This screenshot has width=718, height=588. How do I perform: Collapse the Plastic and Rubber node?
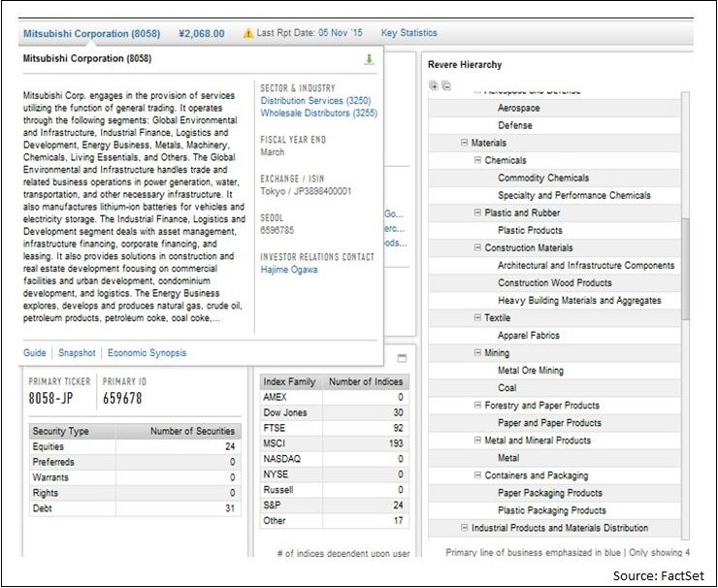tap(477, 212)
